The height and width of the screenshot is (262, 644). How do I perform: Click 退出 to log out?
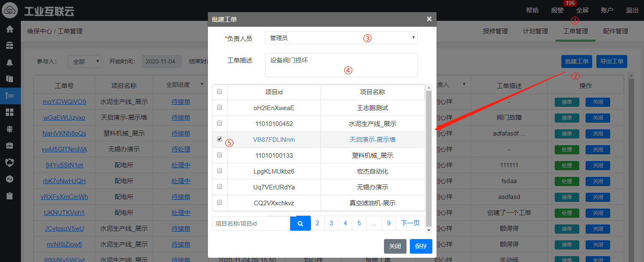(x=632, y=10)
